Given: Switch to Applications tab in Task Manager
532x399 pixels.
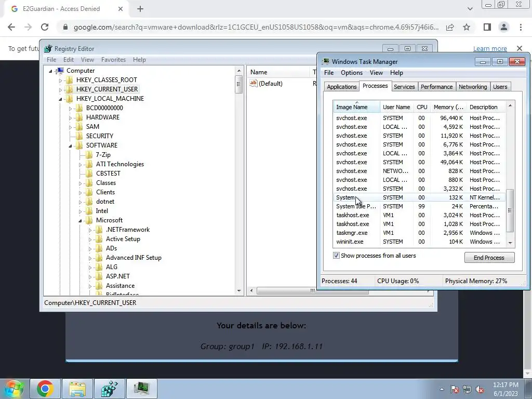Looking at the screenshot, I should (341, 87).
